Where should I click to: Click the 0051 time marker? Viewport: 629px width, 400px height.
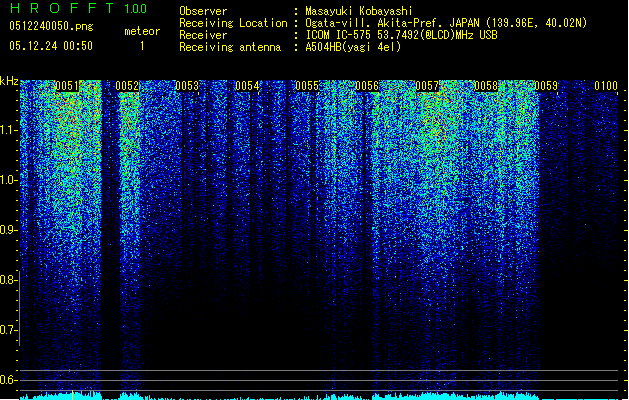(67, 86)
